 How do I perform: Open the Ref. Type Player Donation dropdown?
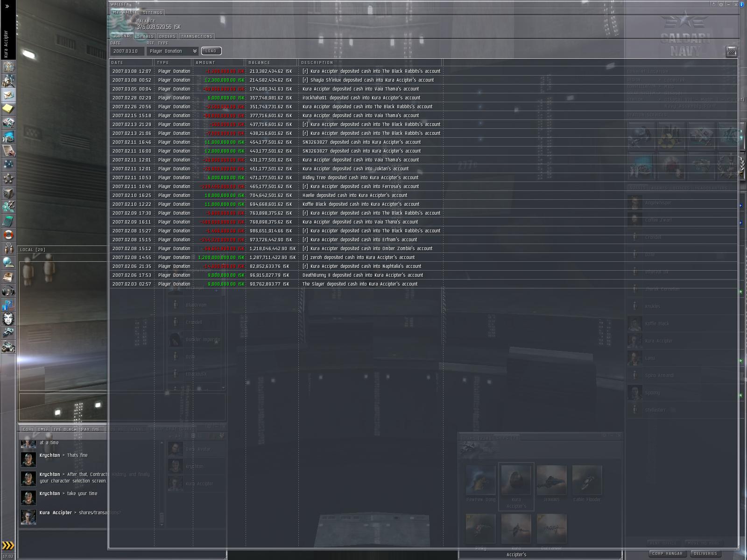point(173,51)
